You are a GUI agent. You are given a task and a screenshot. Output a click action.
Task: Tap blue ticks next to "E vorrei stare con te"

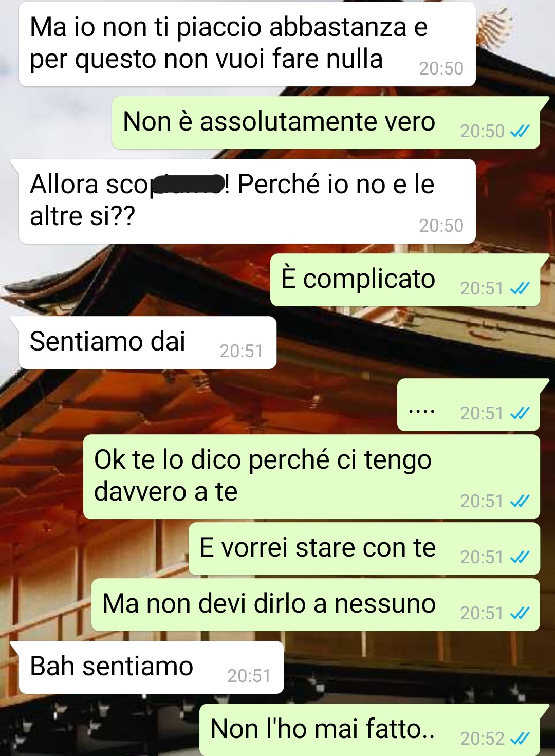click(x=520, y=557)
